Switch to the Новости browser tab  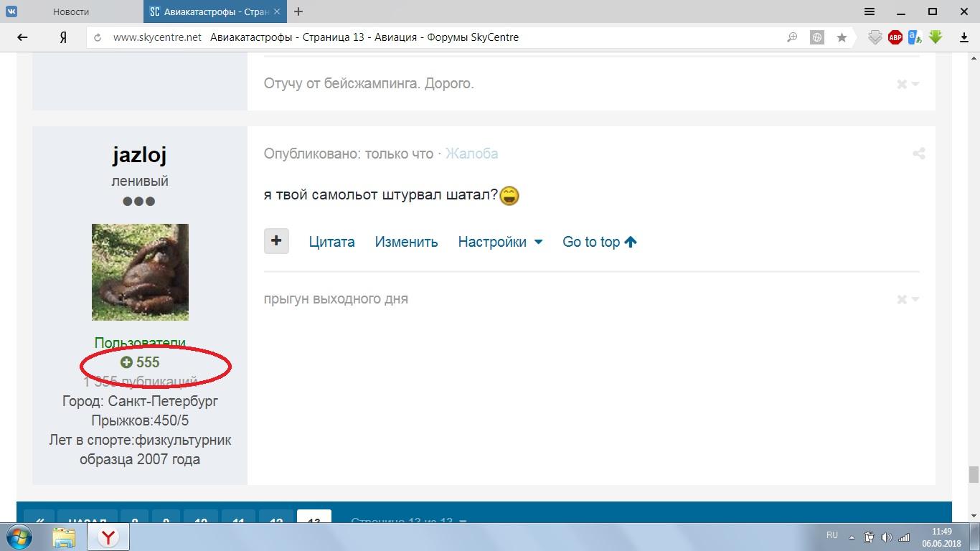pos(71,11)
